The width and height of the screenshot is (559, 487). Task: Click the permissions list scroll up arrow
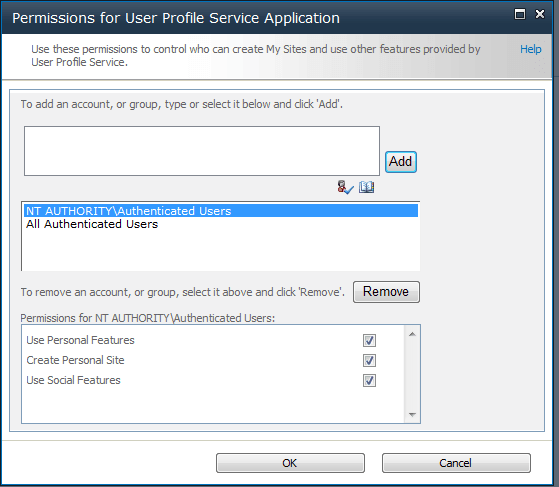pyautogui.click(x=412, y=334)
